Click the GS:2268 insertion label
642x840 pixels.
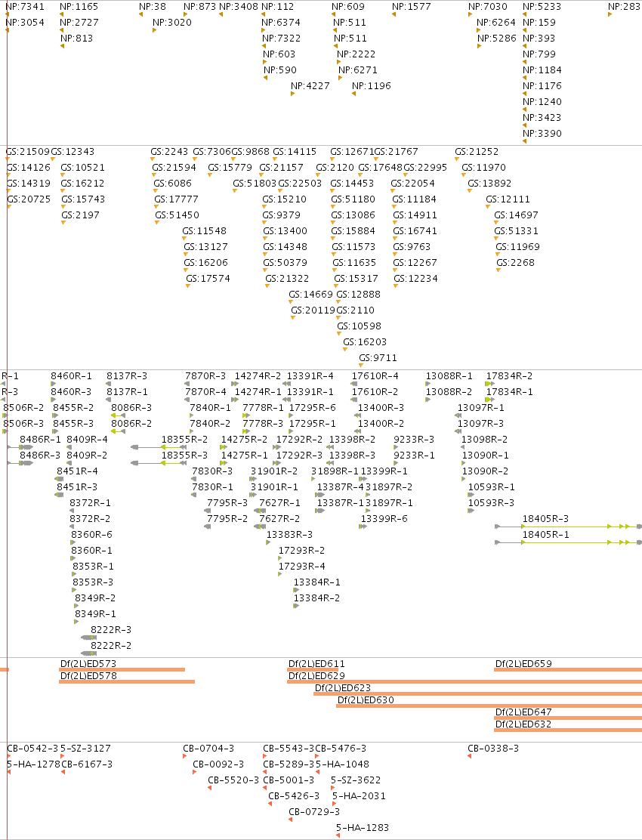point(515,263)
